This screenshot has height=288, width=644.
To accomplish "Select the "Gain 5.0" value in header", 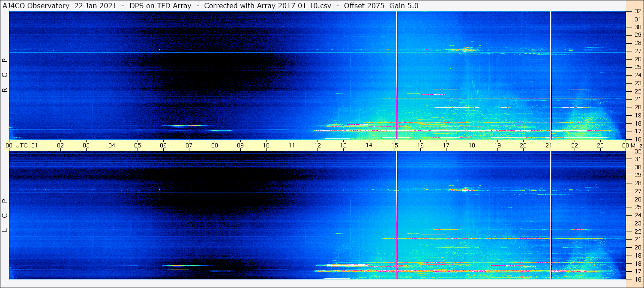I will click(x=403, y=6).
